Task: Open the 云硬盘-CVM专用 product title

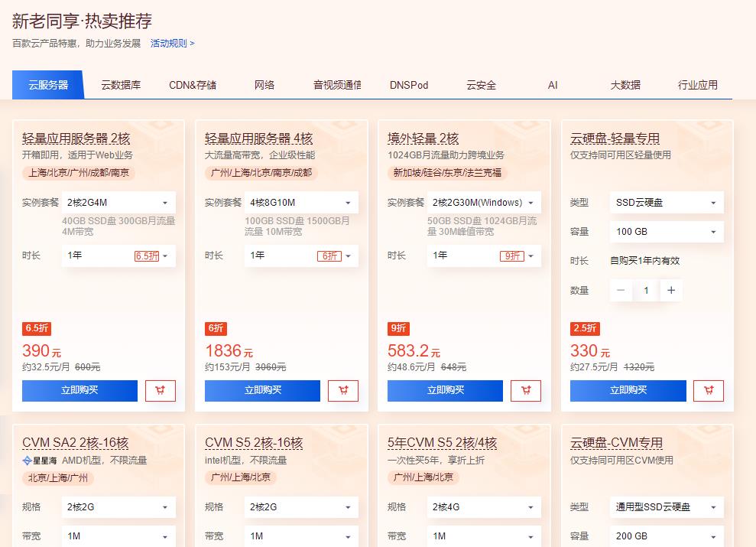Action: click(616, 443)
